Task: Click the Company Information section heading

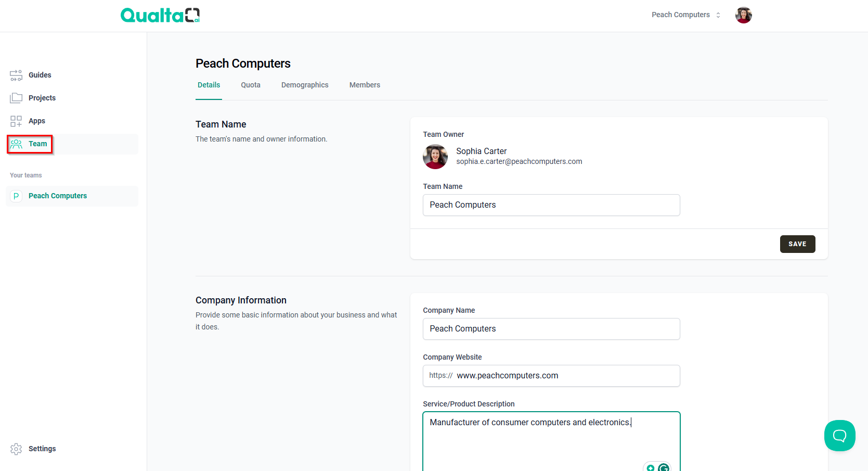Action: coord(241,300)
